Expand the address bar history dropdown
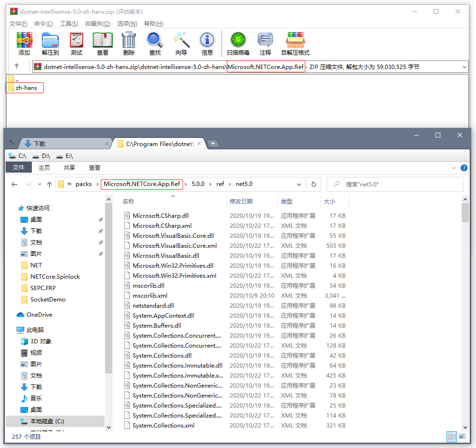The width and height of the screenshot is (476, 448). click(299, 184)
